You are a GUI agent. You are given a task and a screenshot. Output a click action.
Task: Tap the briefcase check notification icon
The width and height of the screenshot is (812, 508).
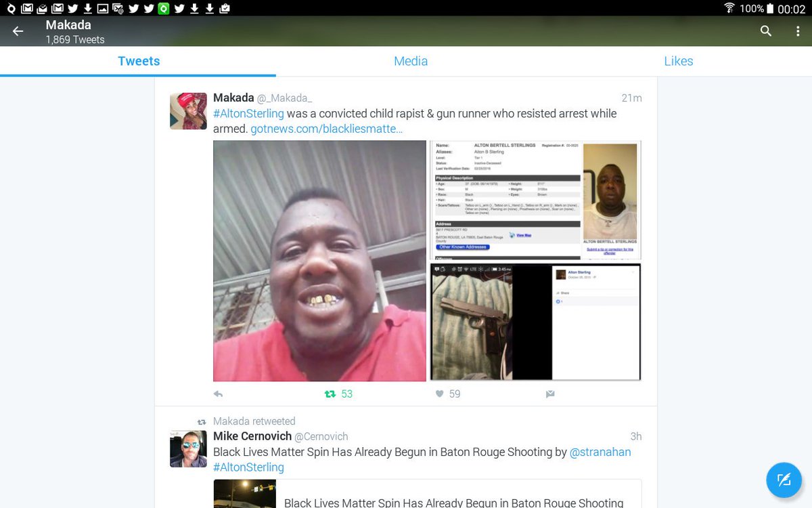(224, 8)
